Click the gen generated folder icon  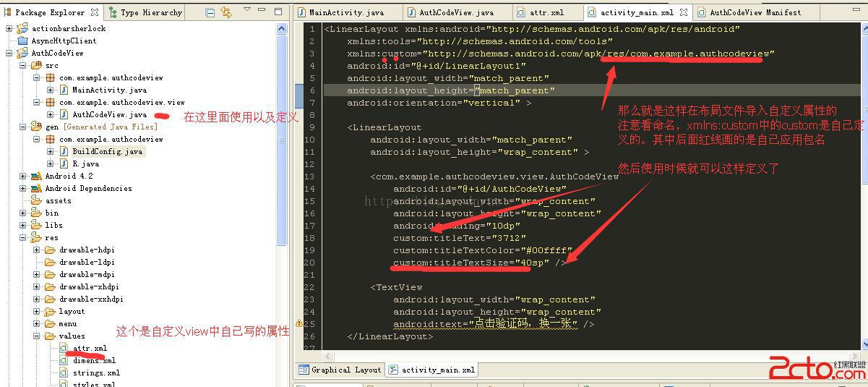pyautogui.click(x=36, y=127)
